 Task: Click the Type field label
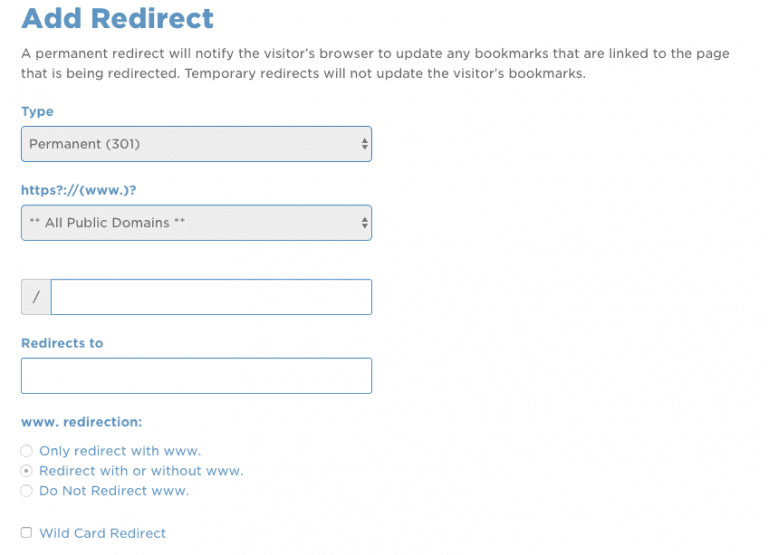tap(37, 111)
